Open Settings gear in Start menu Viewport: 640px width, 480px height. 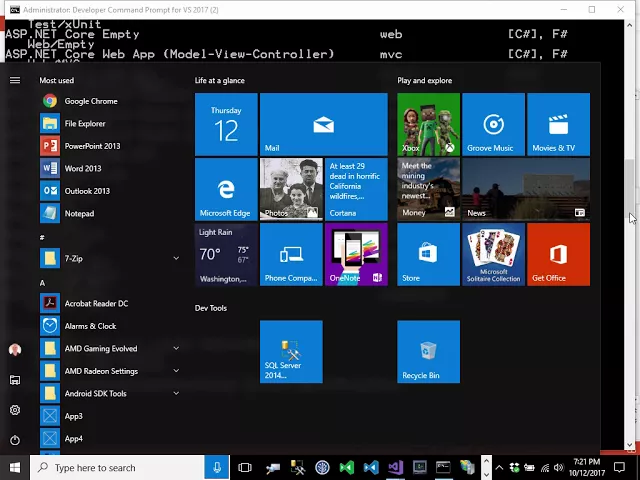click(x=15, y=410)
